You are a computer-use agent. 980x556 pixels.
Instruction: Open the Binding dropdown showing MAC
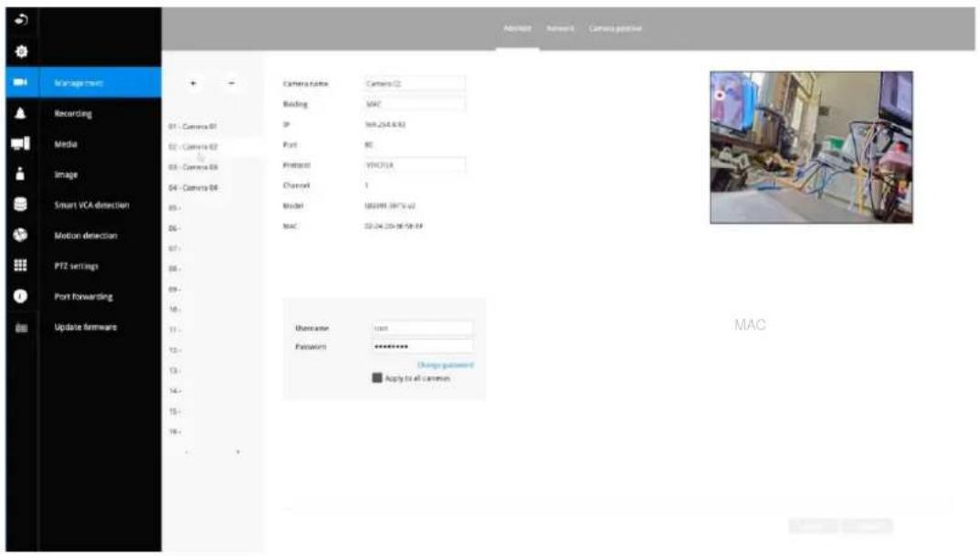pos(415,104)
